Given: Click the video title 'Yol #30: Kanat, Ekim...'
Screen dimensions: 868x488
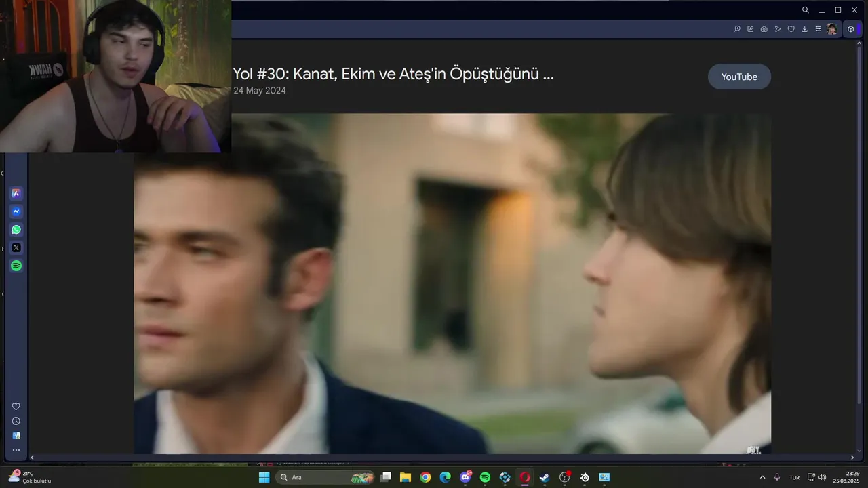Looking at the screenshot, I should coord(393,74).
